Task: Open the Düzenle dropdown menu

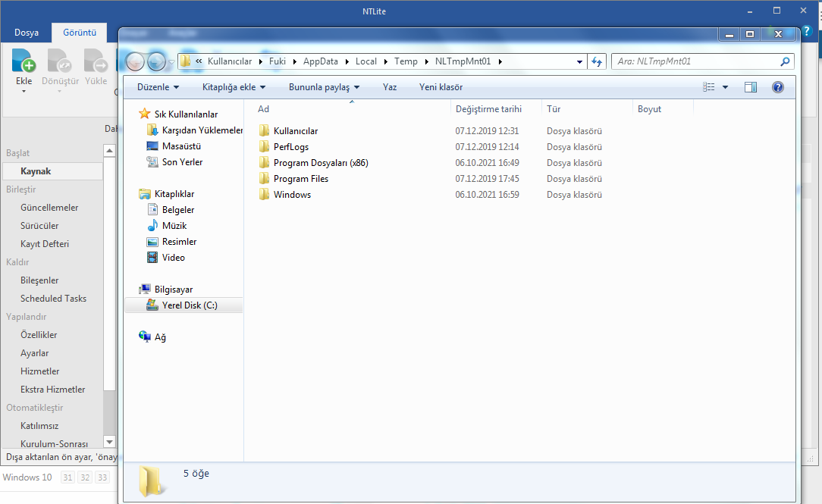Action: [158, 87]
